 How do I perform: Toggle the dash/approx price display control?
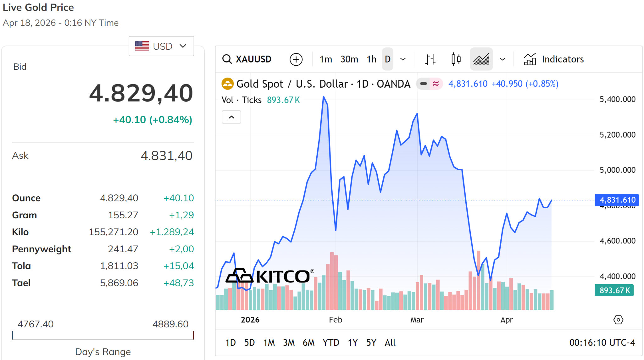429,84
